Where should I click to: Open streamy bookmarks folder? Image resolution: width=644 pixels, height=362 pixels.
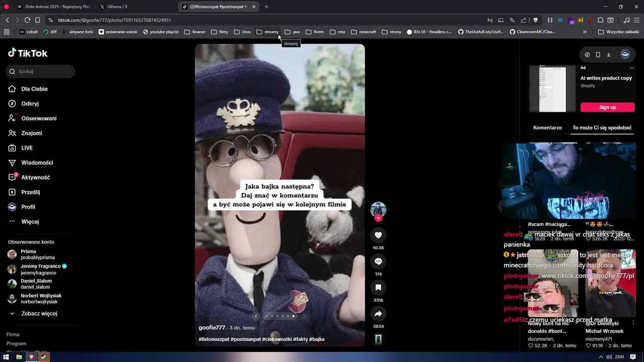coord(267,32)
